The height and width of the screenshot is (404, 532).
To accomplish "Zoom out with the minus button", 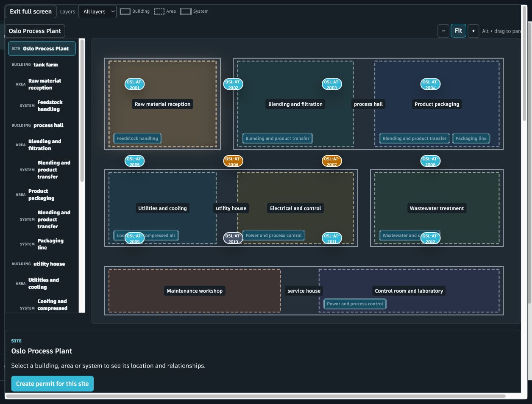I will pos(443,31).
